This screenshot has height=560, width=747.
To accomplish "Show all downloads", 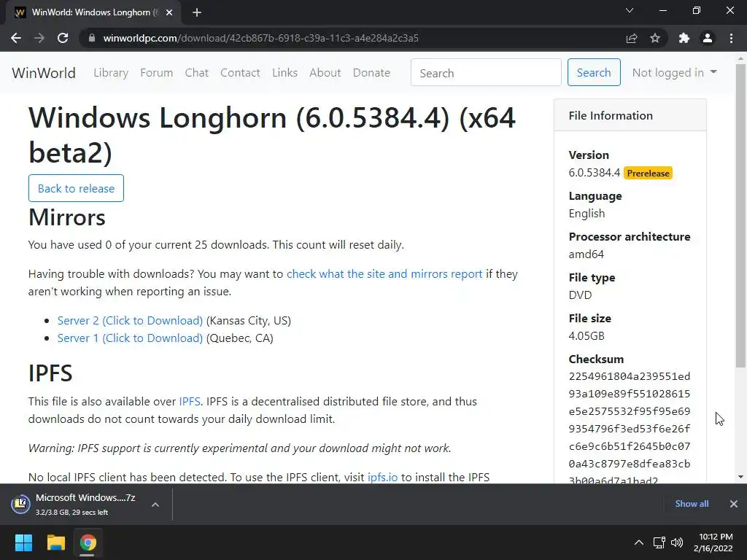I will pyautogui.click(x=692, y=504).
